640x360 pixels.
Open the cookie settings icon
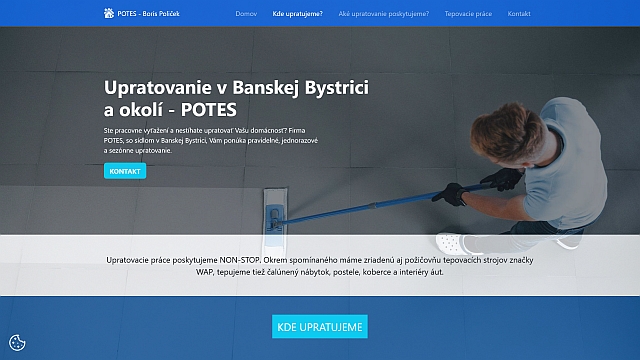pos(17,343)
